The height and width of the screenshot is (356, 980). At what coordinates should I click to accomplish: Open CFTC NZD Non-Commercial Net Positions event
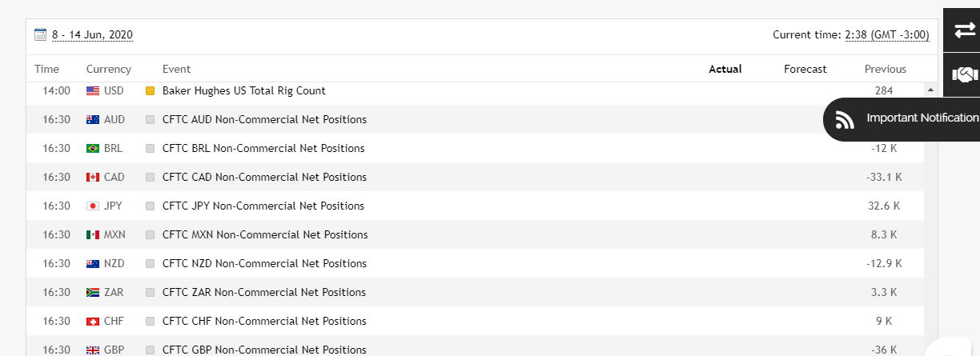coord(264,263)
